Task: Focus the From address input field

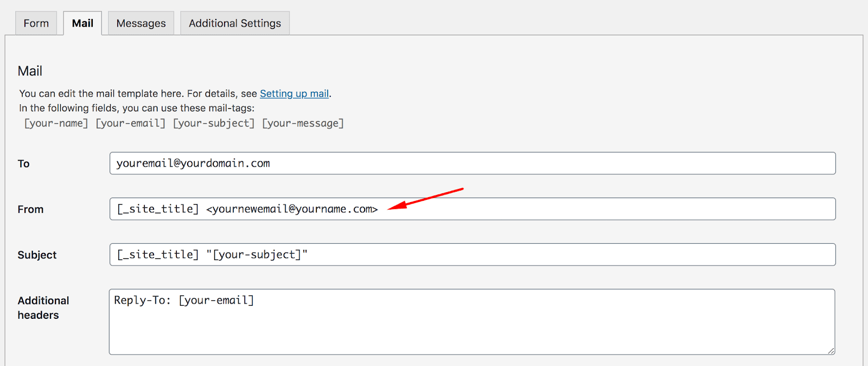Action: (x=597, y=209)
